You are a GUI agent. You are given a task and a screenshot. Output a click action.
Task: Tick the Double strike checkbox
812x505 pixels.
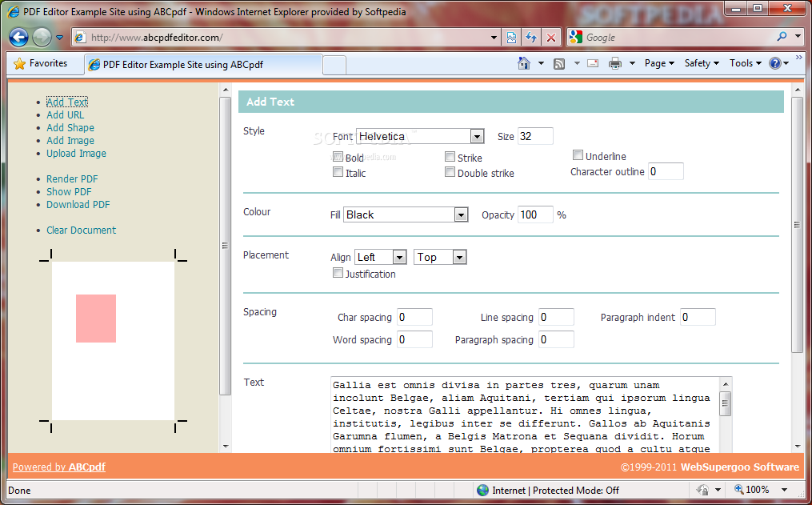pyautogui.click(x=450, y=171)
